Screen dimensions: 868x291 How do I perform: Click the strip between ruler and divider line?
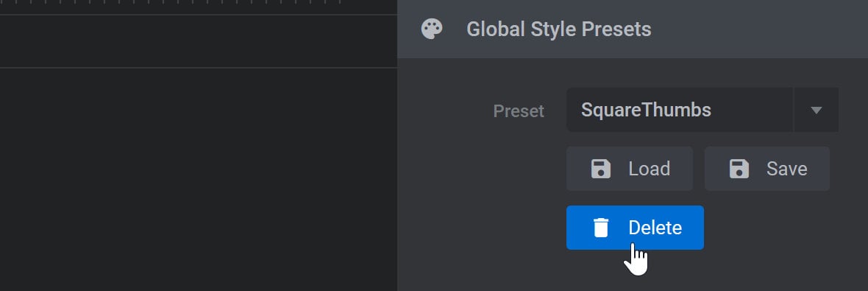199,41
